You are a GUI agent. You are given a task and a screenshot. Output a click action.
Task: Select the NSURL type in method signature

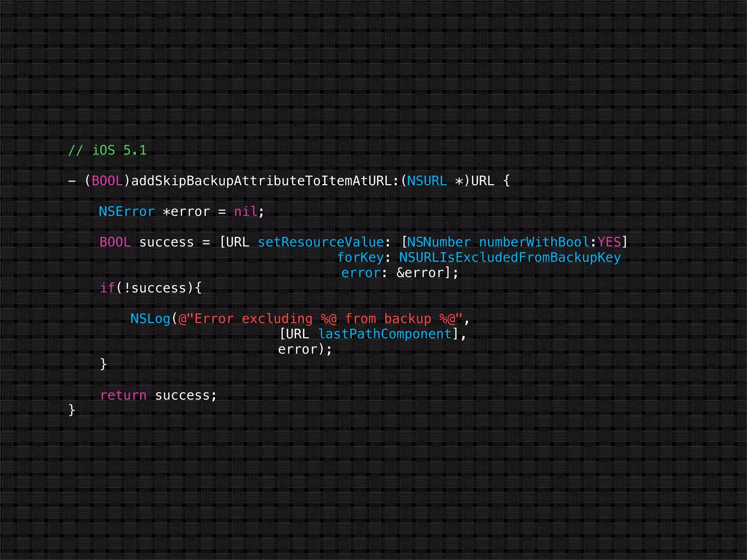click(x=427, y=181)
